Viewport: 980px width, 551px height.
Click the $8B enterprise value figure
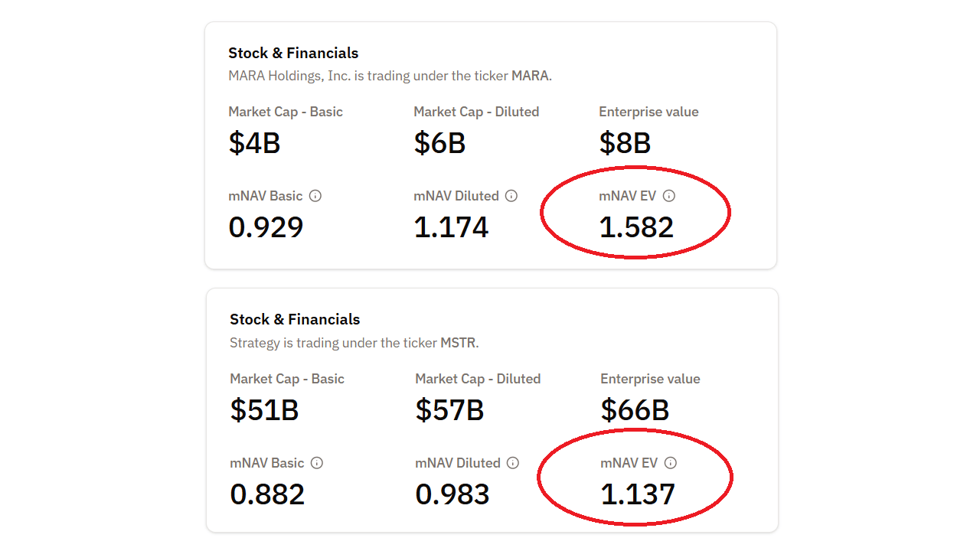[x=625, y=143]
